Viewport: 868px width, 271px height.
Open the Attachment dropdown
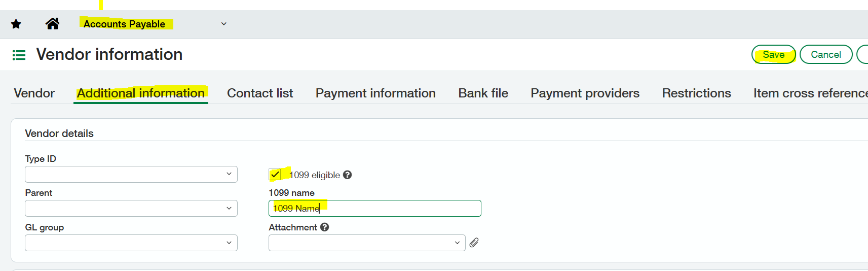(x=366, y=243)
